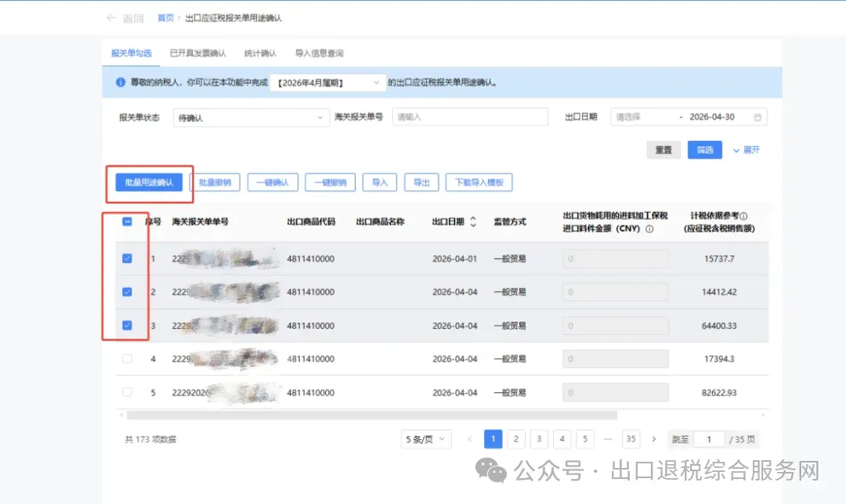This screenshot has width=846, height=504.
Task: Click the 批量撤销 button
Action: [215, 182]
